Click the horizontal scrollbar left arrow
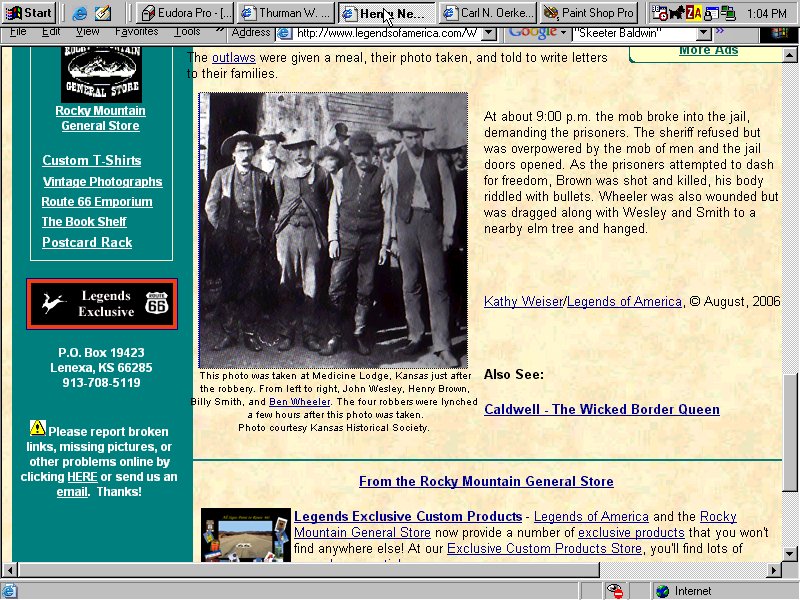Viewport: 800px width, 600px height. (10, 569)
